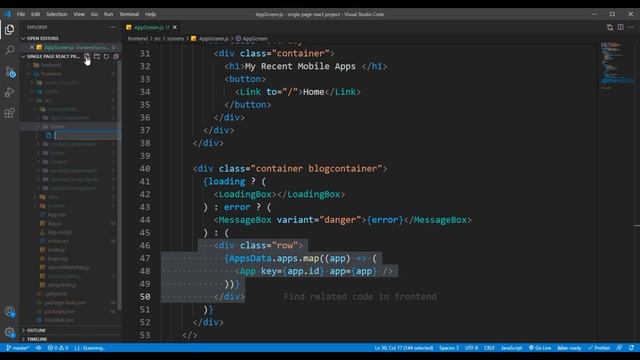Click Spaces: 2 indentation status item
Viewport: 640px width, 360px height.
pos(449,348)
